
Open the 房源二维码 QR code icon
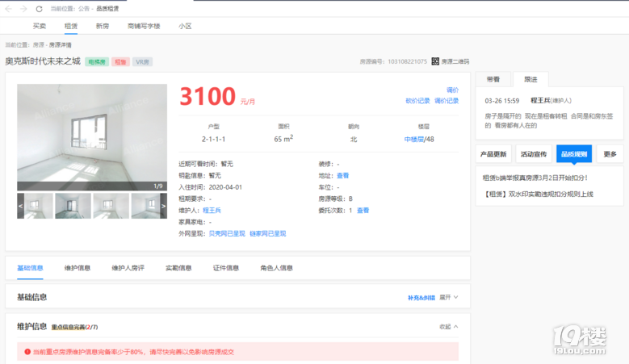coord(435,61)
